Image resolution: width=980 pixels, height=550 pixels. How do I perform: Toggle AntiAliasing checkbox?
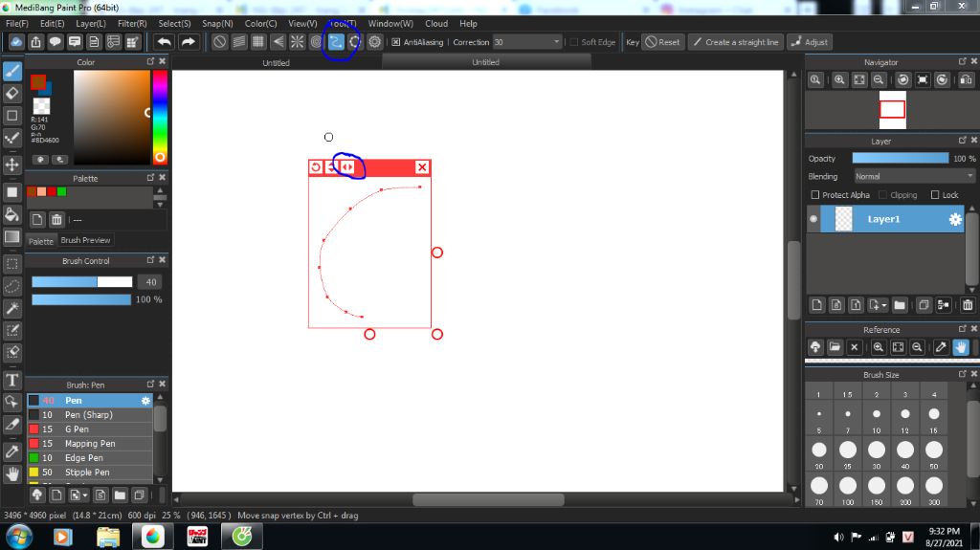pos(395,42)
